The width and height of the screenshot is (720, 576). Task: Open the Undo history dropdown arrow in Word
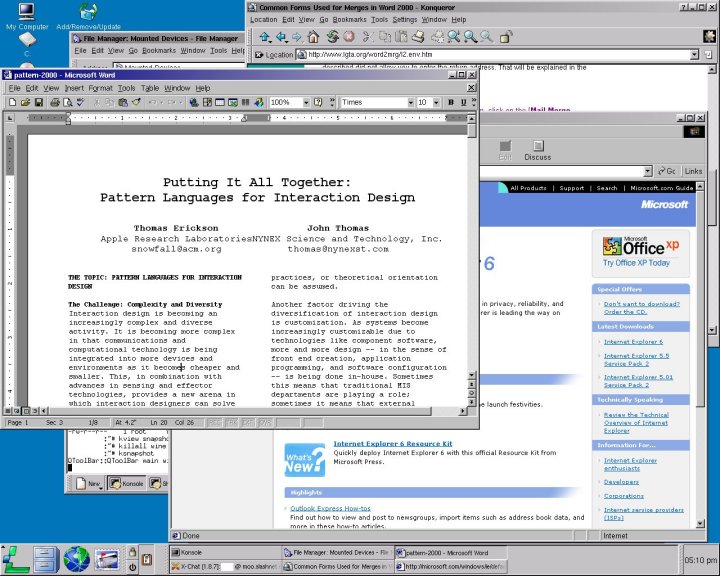click(161, 102)
